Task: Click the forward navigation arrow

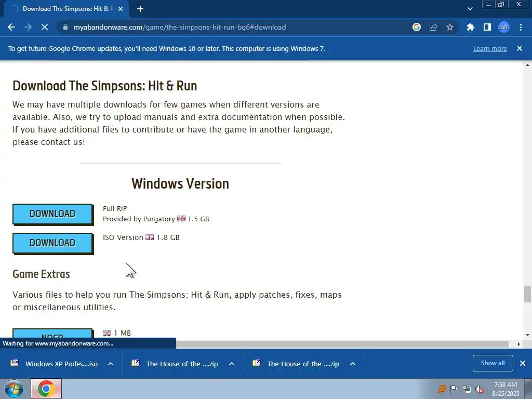Action: (28, 27)
